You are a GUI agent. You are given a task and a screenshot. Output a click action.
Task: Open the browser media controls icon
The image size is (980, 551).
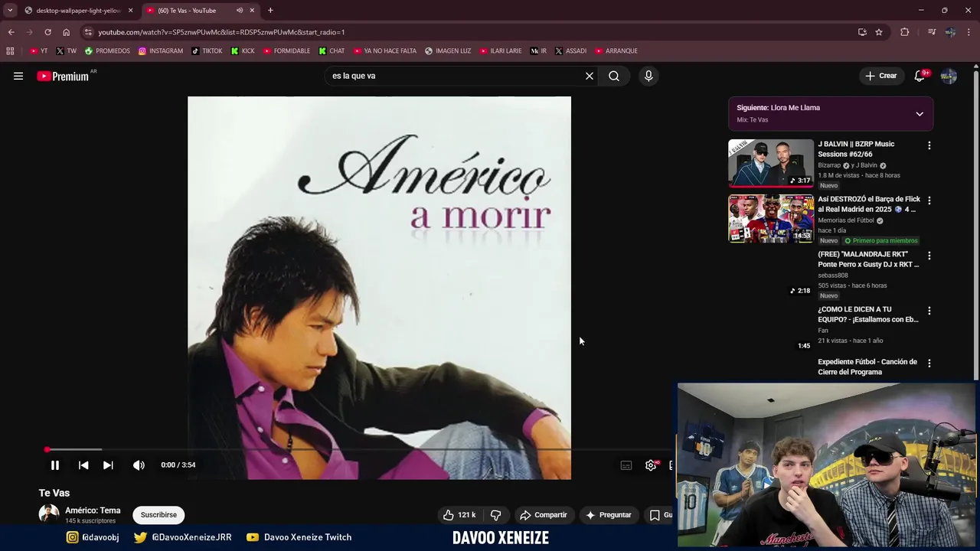coord(931,32)
